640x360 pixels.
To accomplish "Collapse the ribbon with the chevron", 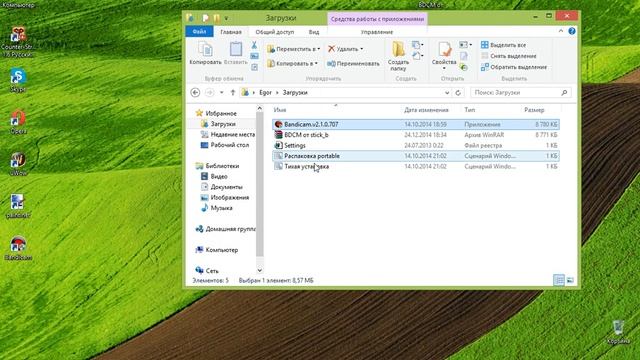I will 561,31.
